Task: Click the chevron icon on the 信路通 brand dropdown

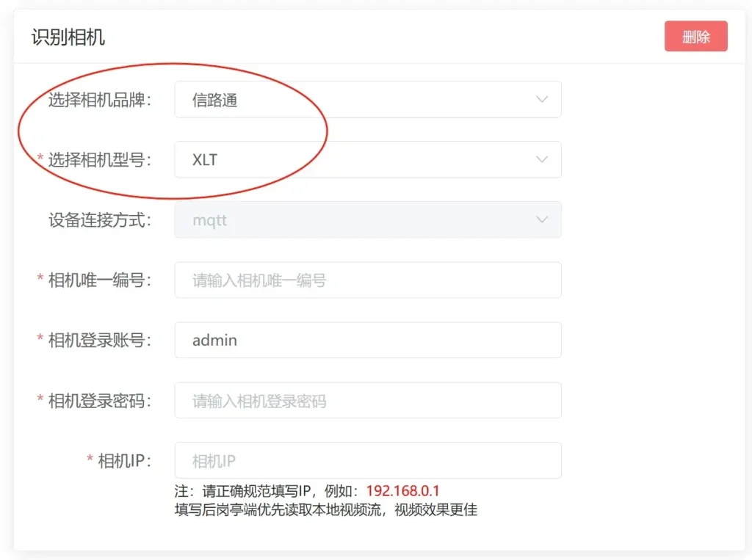Action: point(542,99)
